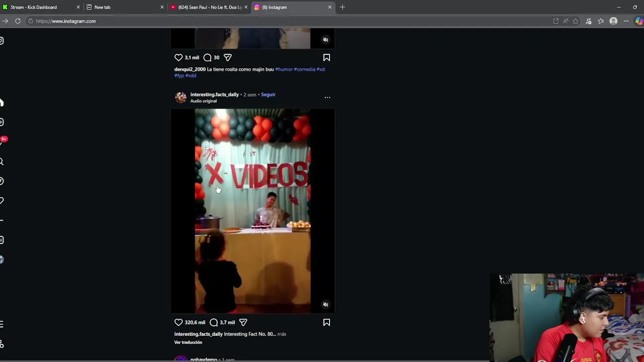Open the browser favorites list icon
Image resolution: width=644 pixels, height=362 pixels.
tap(601, 21)
